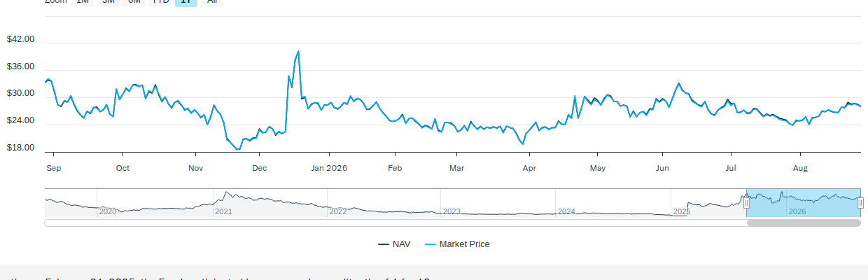This screenshot has width=868, height=280.
Task: Select the highlighted 1Y zoom button
Action: pos(185,2)
